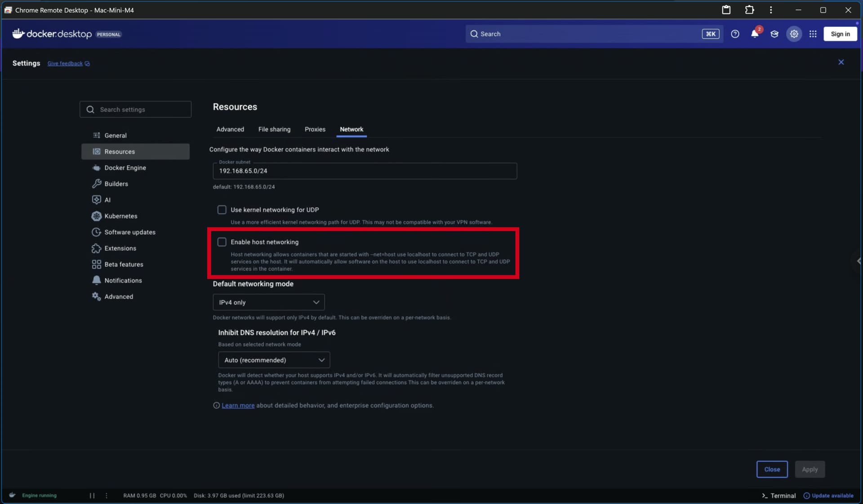The width and height of the screenshot is (863, 504).
Task: Switch to the File sharing tab
Action: click(x=274, y=129)
